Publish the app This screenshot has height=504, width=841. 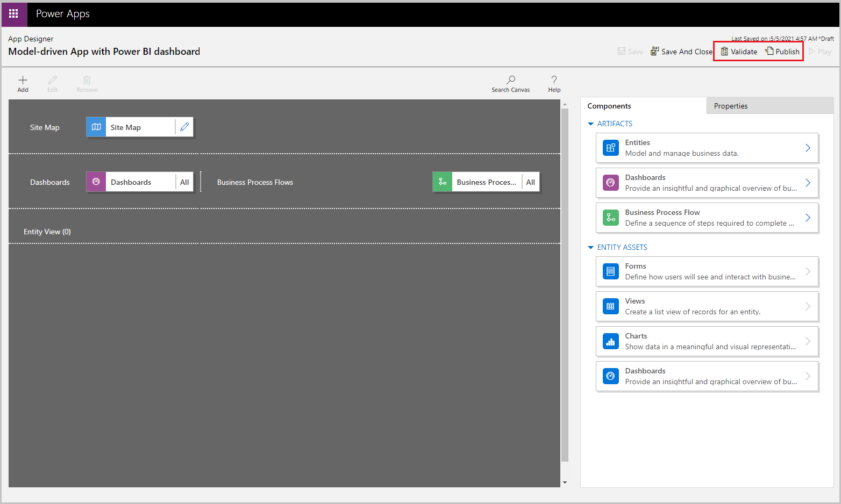[782, 52]
